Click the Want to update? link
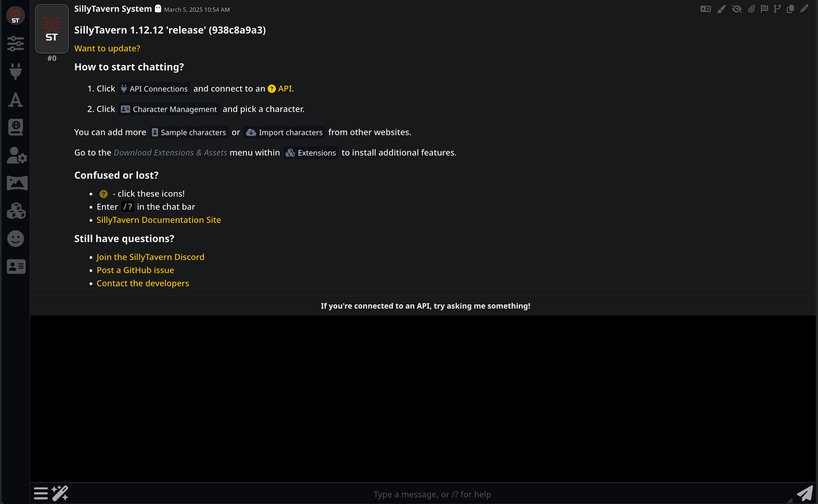Screen dimensions: 818x504 pyautogui.click(x=107, y=48)
